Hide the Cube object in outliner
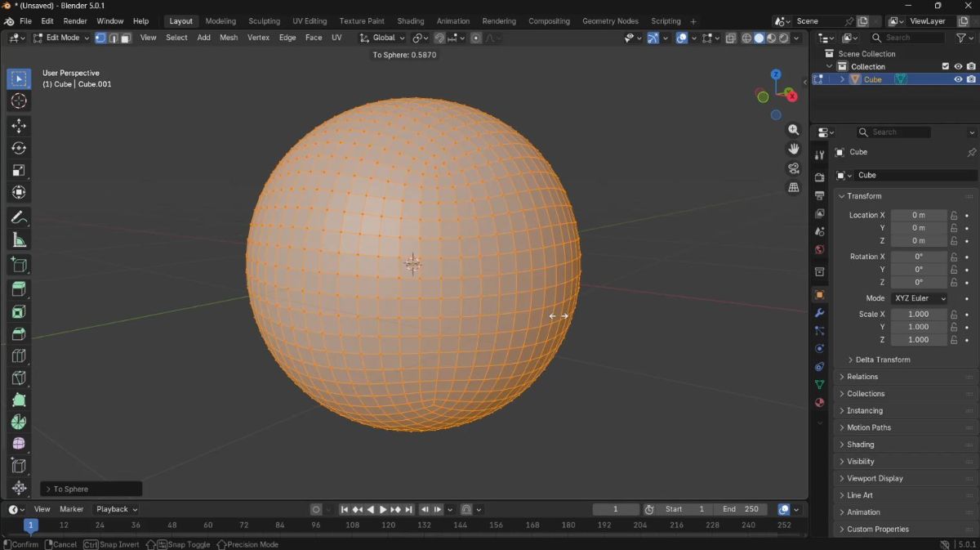The width and height of the screenshot is (980, 550). [x=957, y=79]
